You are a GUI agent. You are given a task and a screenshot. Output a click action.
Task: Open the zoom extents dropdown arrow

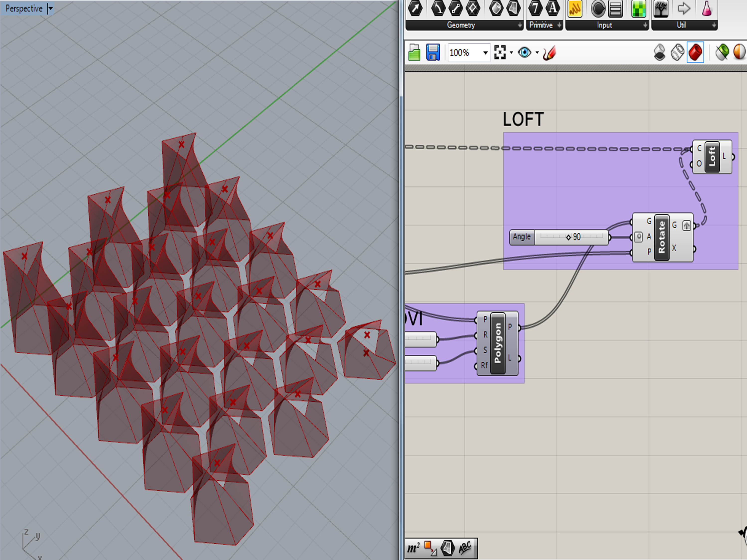pyautogui.click(x=511, y=53)
